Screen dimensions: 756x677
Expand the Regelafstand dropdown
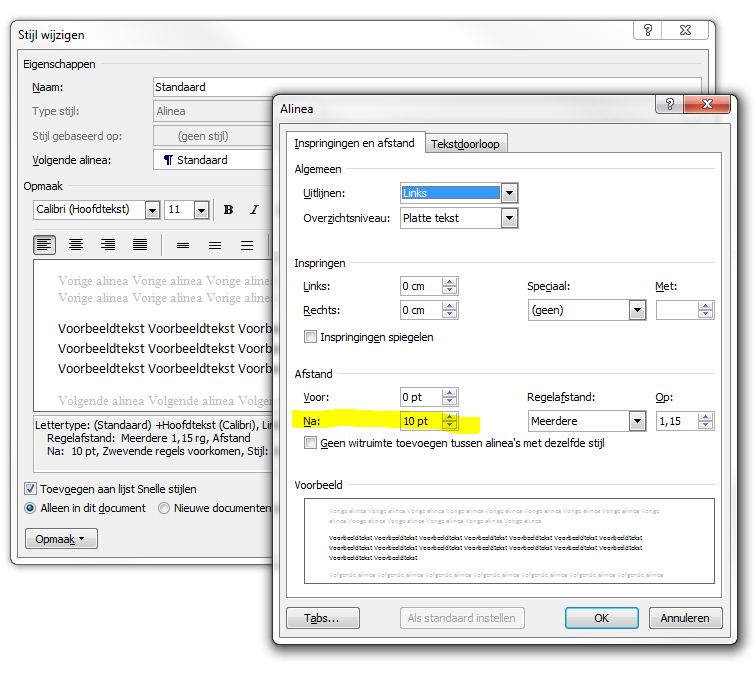click(x=637, y=422)
